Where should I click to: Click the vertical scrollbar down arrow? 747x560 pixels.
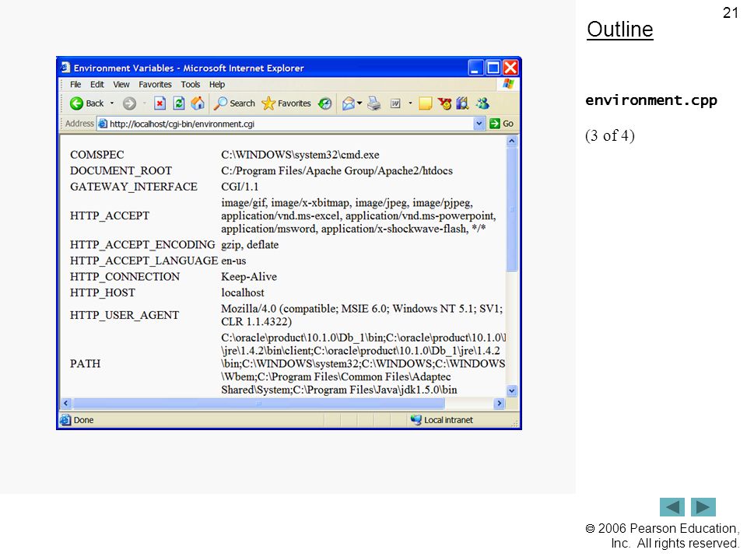pyautogui.click(x=512, y=391)
